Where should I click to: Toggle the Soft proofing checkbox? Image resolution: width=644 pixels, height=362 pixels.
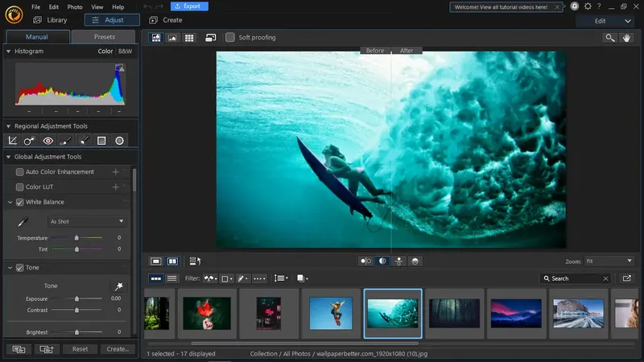pyautogui.click(x=230, y=37)
